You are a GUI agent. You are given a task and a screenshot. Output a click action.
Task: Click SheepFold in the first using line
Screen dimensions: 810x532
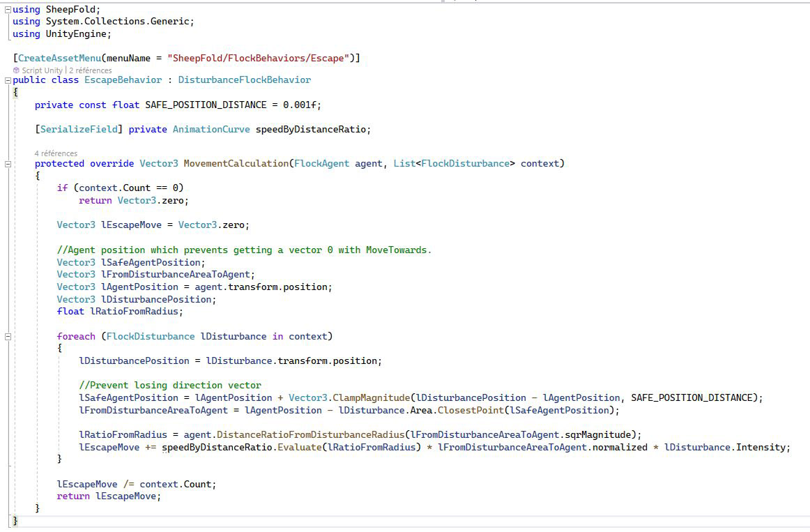(x=71, y=9)
